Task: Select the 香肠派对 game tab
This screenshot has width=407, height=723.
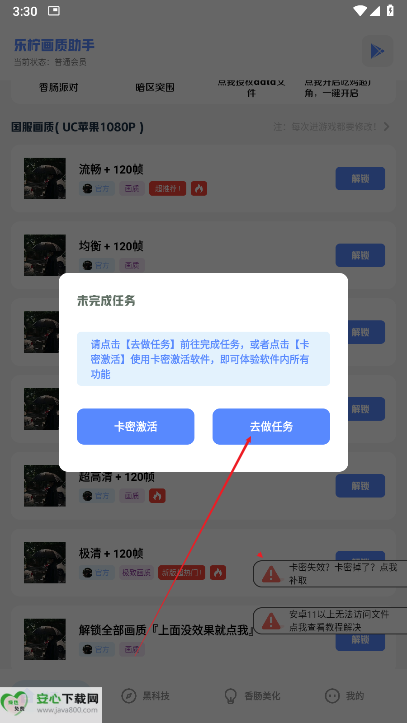Action: (59, 88)
